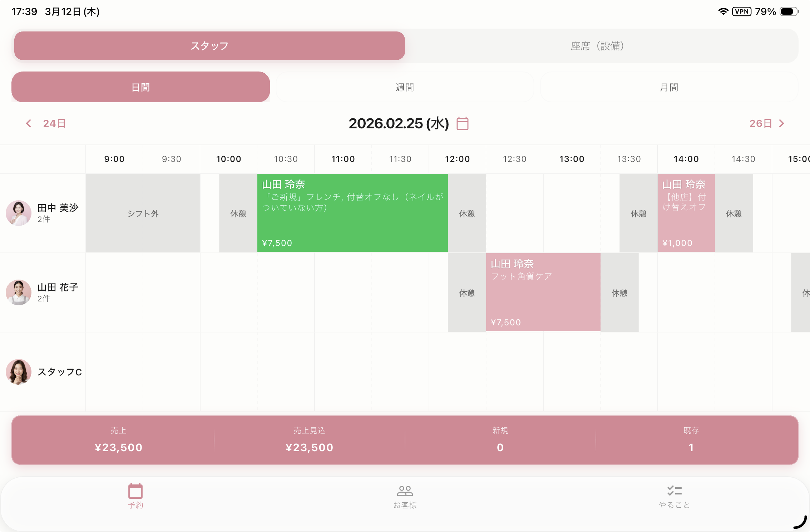Select the 週間 weekly view

(405, 87)
